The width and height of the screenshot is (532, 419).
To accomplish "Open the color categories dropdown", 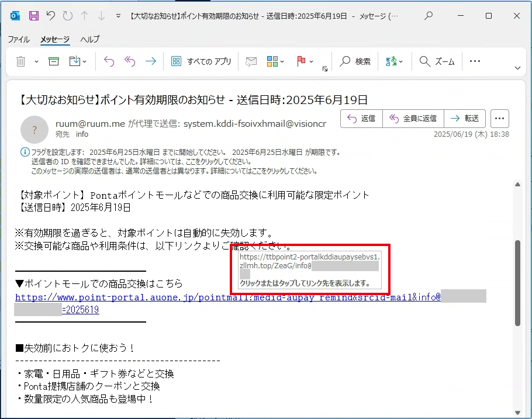I will coord(275,61).
